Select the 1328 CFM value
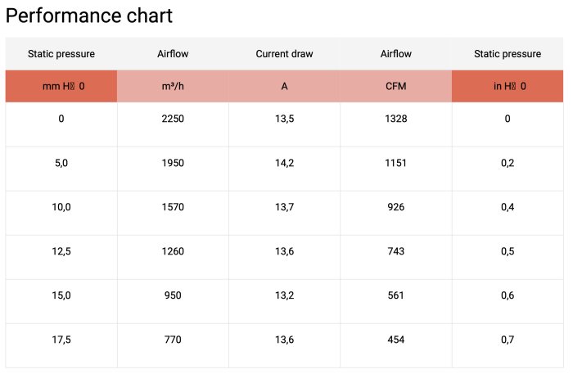Image resolution: width=573 pixels, height=392 pixels. pos(396,119)
